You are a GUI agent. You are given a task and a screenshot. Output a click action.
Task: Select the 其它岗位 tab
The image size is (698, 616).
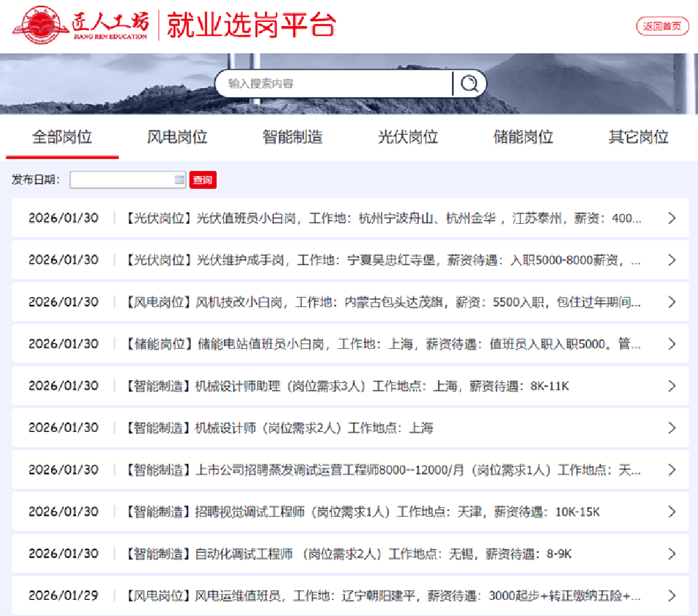click(x=638, y=138)
